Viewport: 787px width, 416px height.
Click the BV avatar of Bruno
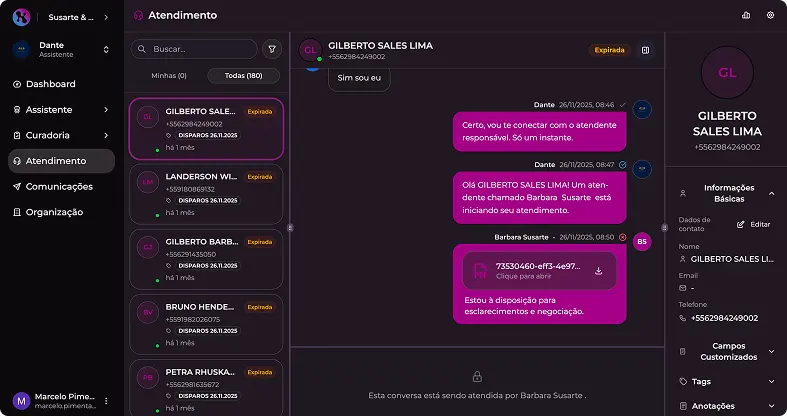148,313
